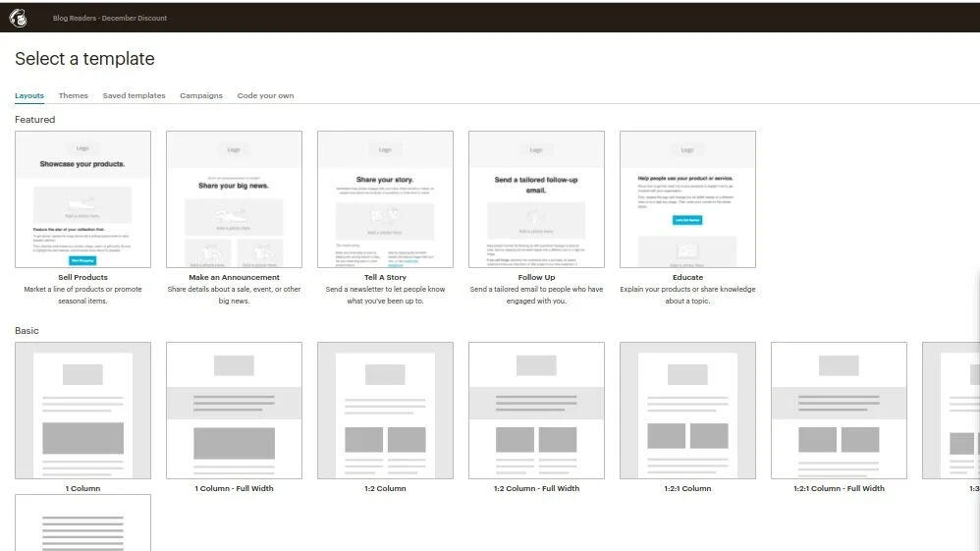
Task: Click the 1 Column - Full Width label
Action: tap(235, 488)
